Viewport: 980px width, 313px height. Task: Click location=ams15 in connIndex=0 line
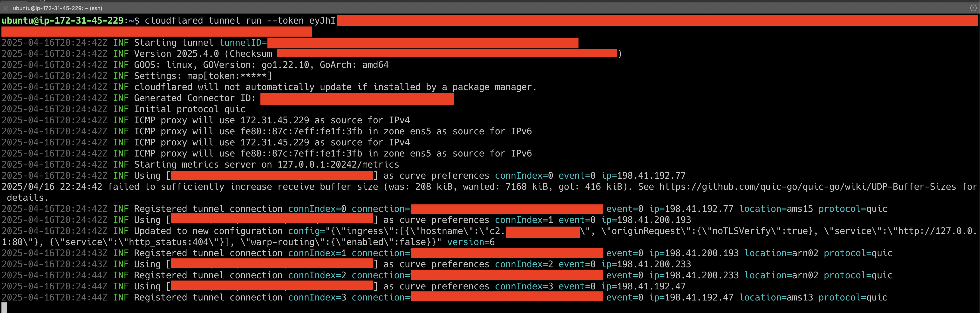coord(776,209)
